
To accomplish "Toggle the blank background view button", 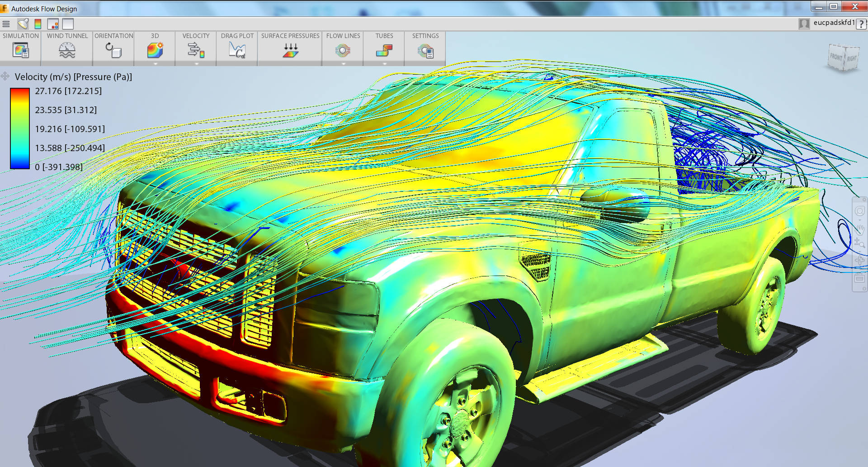I will [x=68, y=24].
